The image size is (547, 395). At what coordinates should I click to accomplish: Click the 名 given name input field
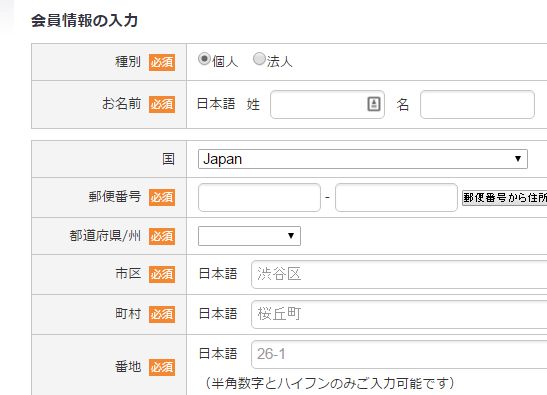[477, 104]
